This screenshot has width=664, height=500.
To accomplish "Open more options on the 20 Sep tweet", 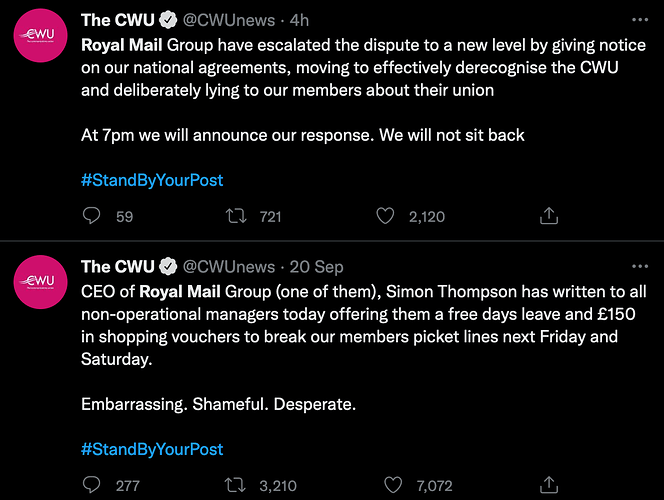I will [640, 266].
